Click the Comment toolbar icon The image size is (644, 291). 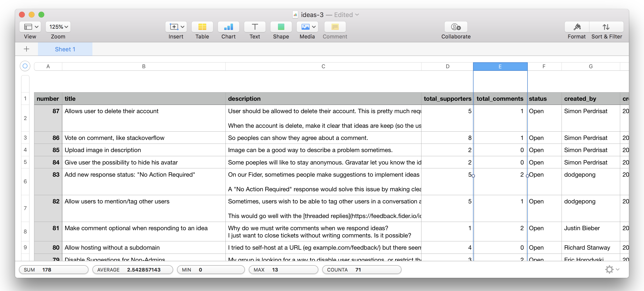pos(335,27)
